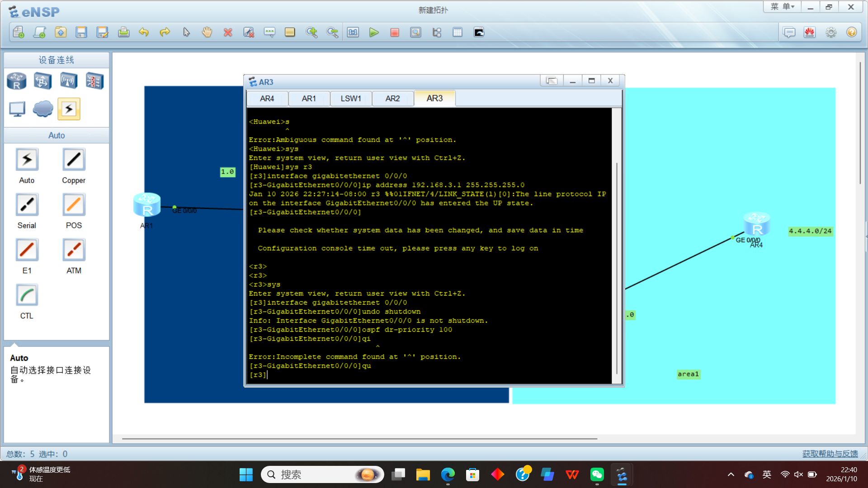868x488 pixels.
Task: Open the get help and feedback link
Action: pos(830,454)
